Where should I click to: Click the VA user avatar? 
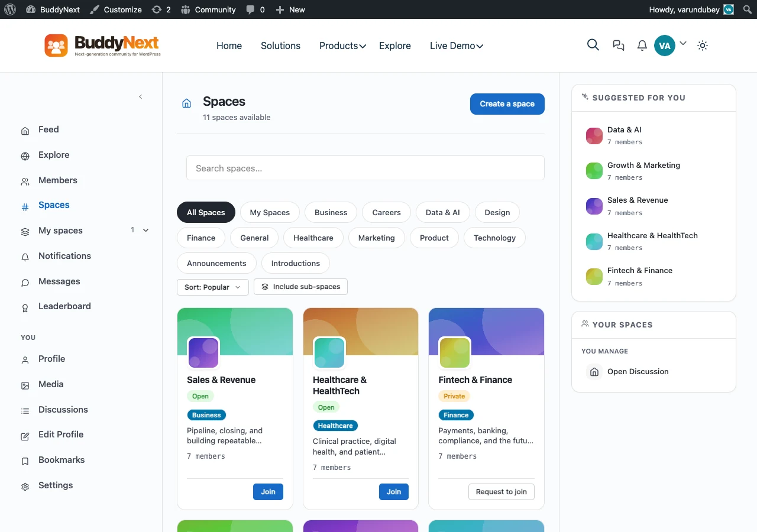click(x=665, y=46)
